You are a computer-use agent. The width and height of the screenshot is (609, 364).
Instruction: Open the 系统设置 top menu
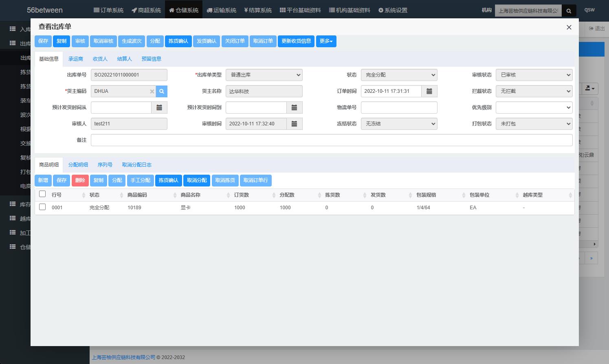(393, 10)
